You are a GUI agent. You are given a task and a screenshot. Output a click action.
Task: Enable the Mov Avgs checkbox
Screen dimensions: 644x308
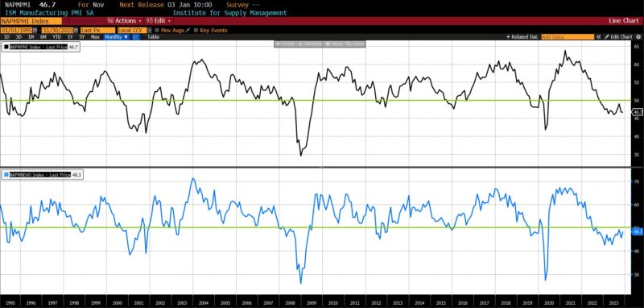(157, 31)
